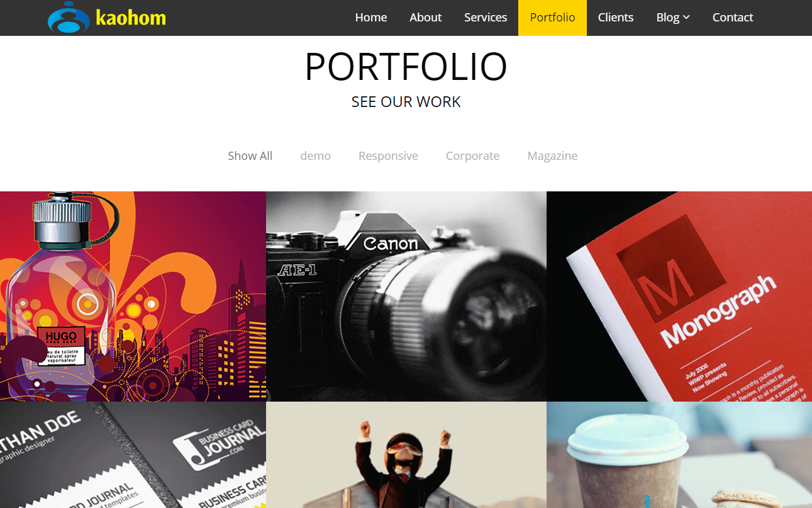812x508 pixels.
Task: Open the Home menu item
Action: (371, 18)
